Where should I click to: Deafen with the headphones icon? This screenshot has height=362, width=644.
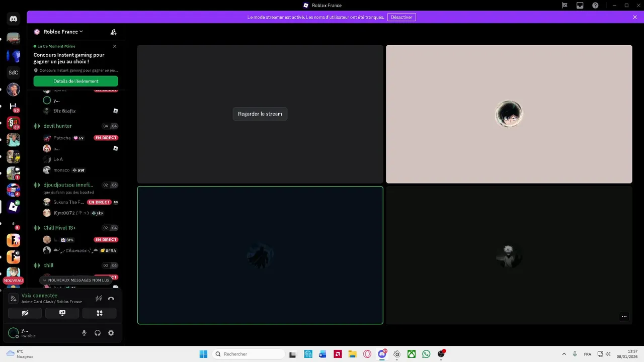click(98, 333)
